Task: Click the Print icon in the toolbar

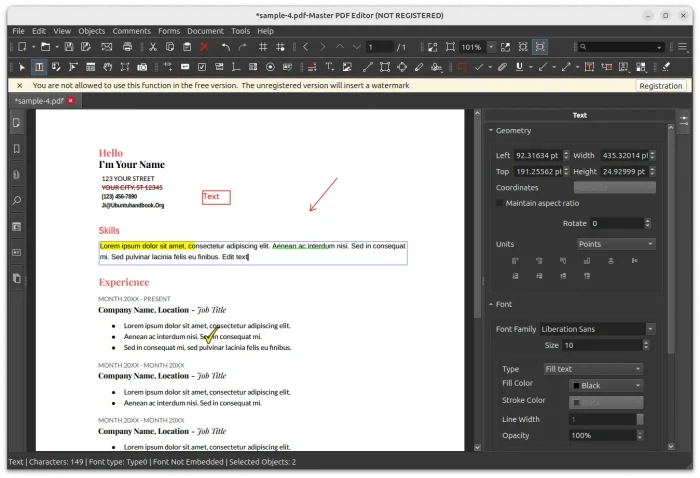Action: [128, 47]
